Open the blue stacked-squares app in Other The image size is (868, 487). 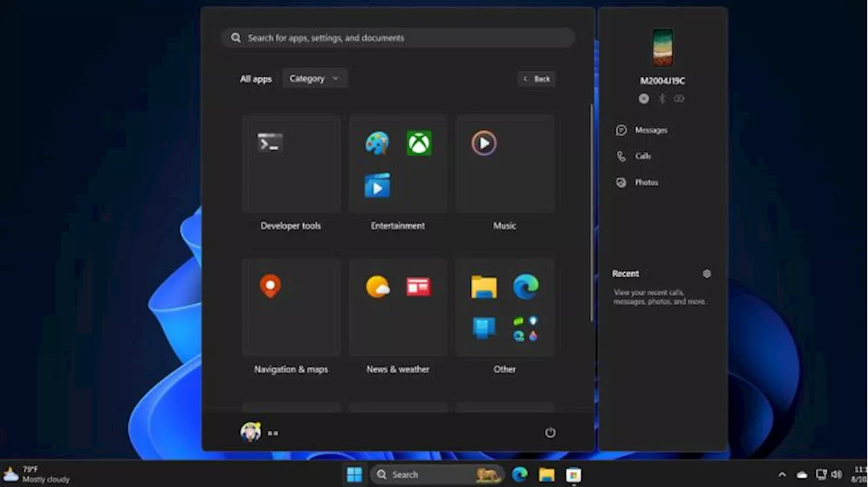click(x=484, y=328)
